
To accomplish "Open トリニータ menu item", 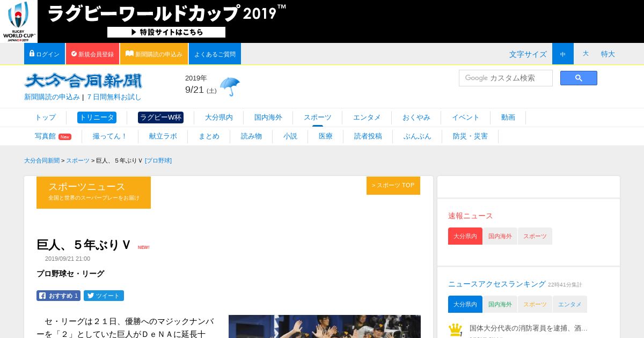I will click(x=97, y=117).
